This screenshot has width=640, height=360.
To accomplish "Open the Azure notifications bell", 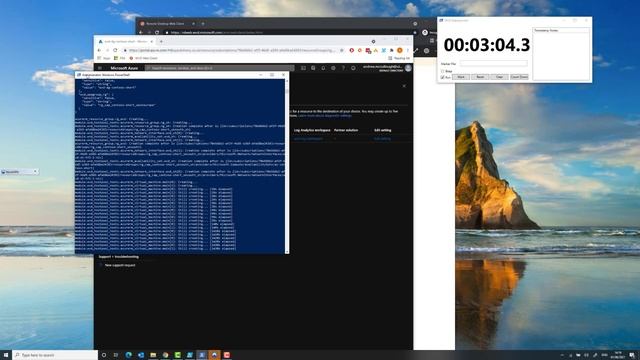I will click(x=323, y=68).
